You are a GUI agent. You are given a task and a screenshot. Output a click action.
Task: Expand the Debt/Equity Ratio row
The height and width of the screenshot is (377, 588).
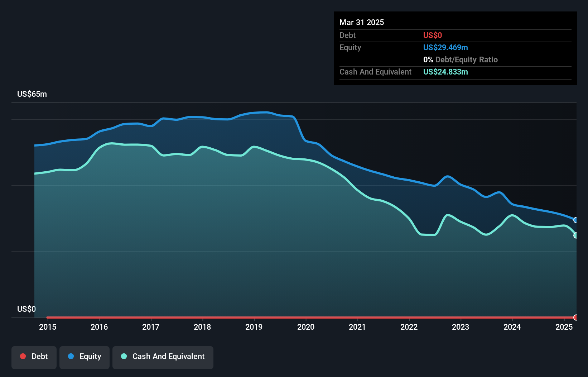[461, 59]
